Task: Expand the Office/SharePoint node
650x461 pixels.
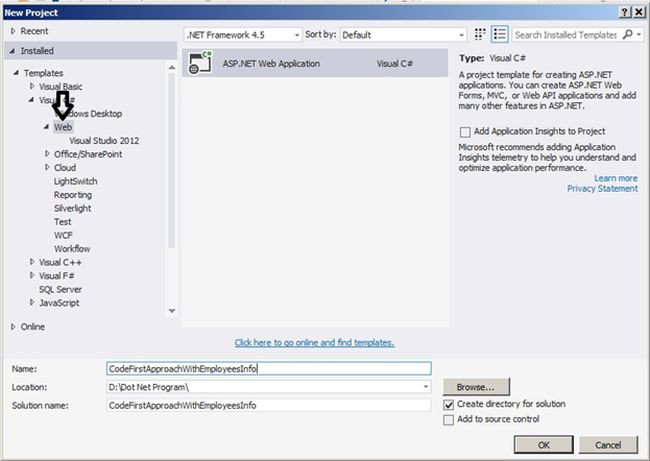Action: (47, 154)
